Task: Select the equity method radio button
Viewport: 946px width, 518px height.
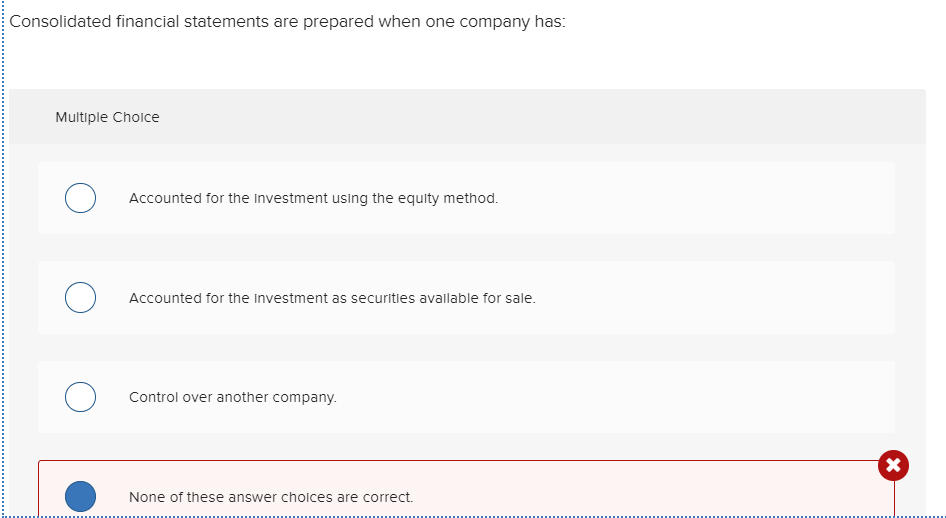Action: tap(80, 198)
